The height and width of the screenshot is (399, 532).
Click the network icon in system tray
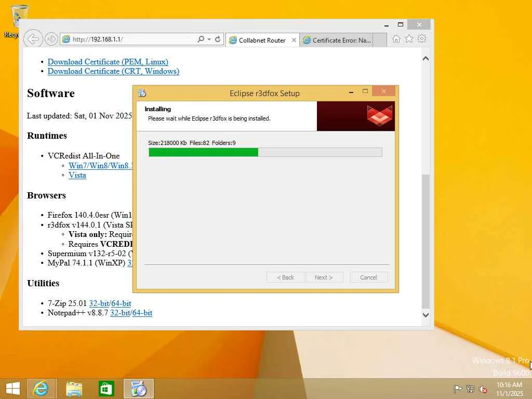[x=470, y=389]
